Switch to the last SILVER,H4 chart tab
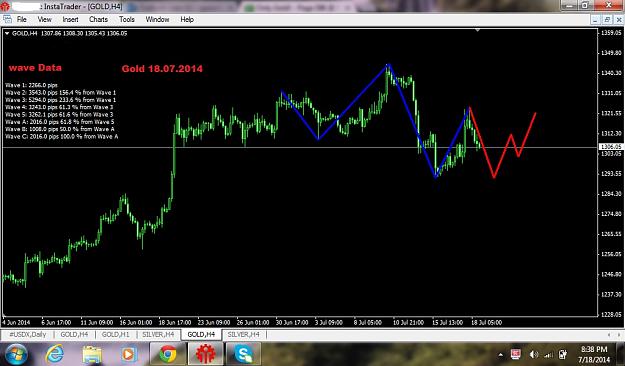 243,335
